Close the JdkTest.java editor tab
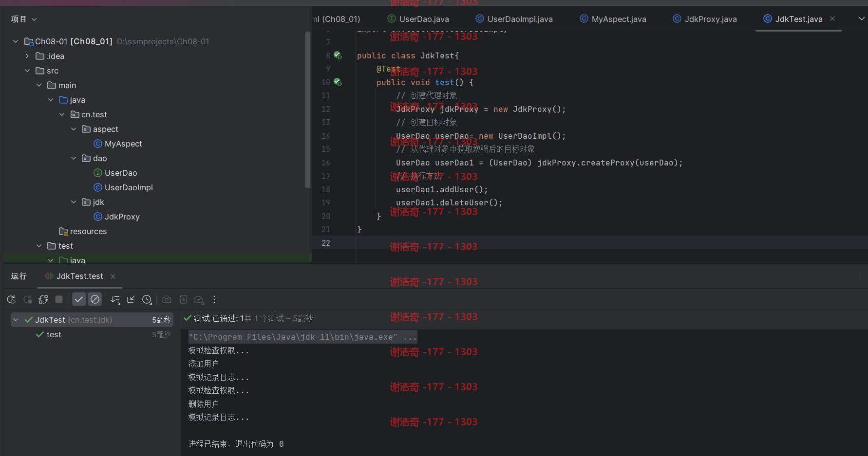 click(832, 18)
